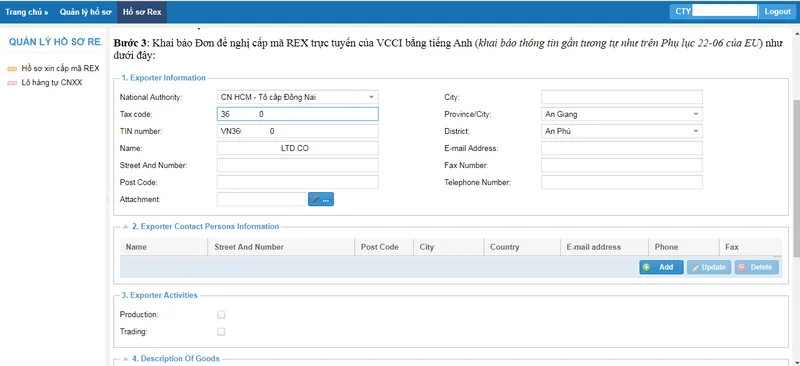Focus the Telephone Number input field
This screenshot has width=800, height=366.
[x=621, y=182]
